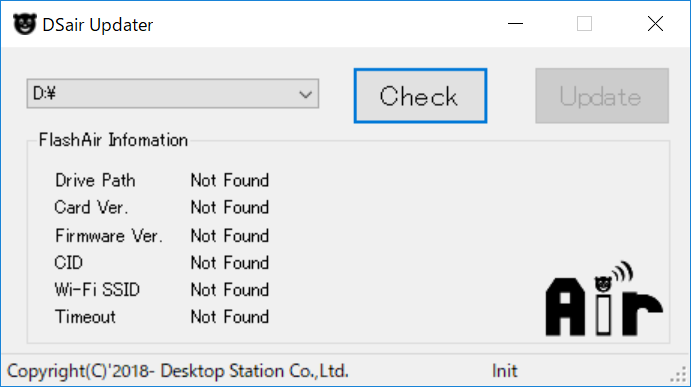
Task: Click the CID Not Found value
Action: click(230, 263)
